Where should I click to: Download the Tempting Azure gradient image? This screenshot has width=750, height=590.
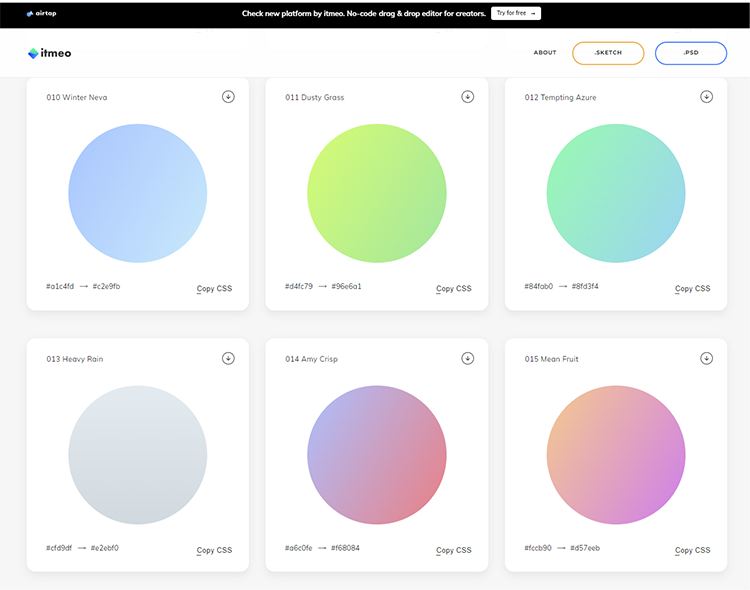tap(706, 97)
